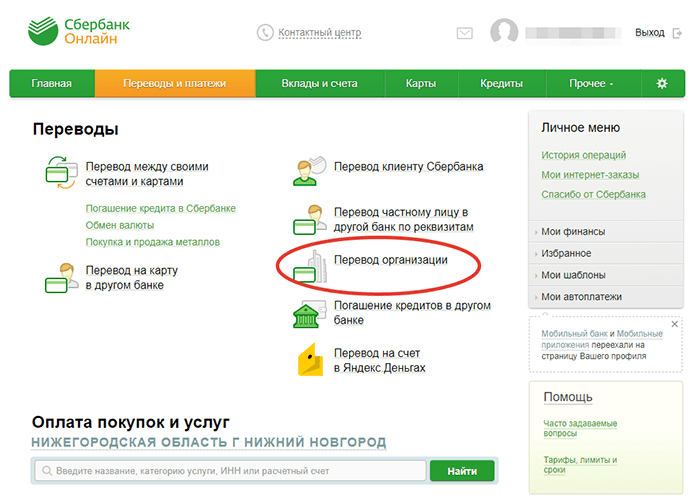Expand Мои шаблоны section
The height and width of the screenshot is (500, 700).
[606, 275]
